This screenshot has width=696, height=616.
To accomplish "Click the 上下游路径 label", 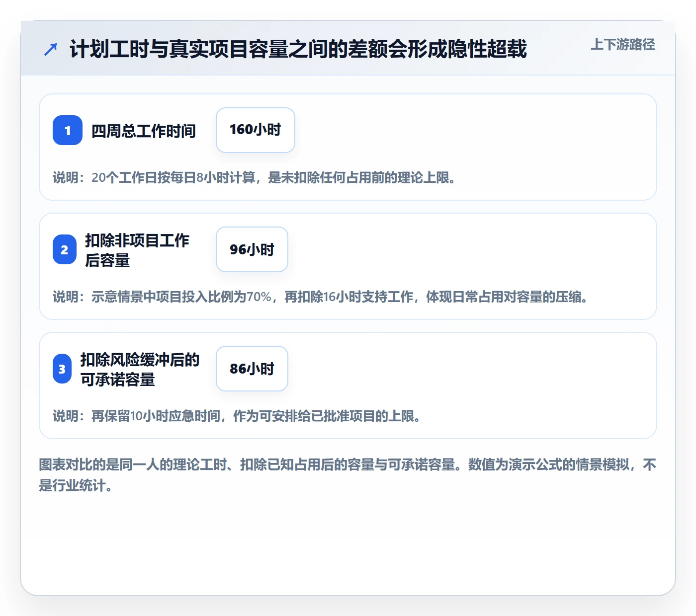I will 623,45.
